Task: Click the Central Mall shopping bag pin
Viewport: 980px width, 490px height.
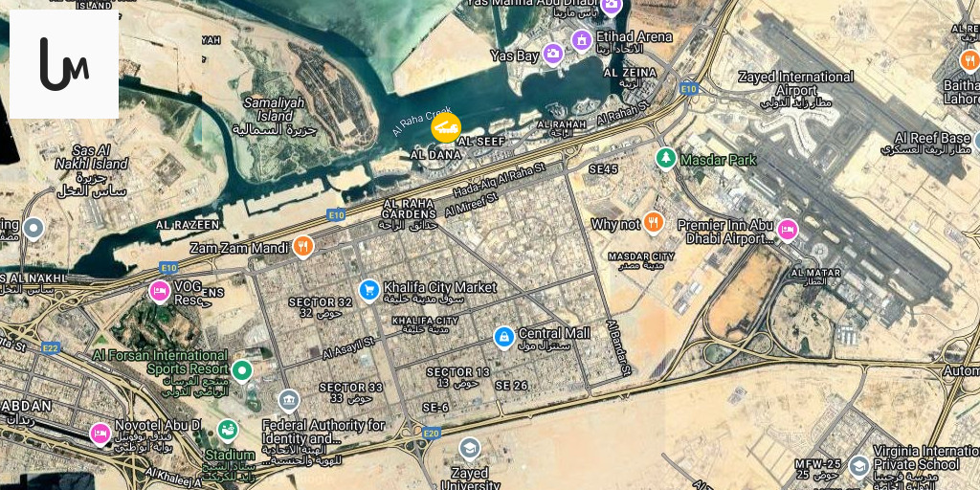Action: tap(503, 338)
